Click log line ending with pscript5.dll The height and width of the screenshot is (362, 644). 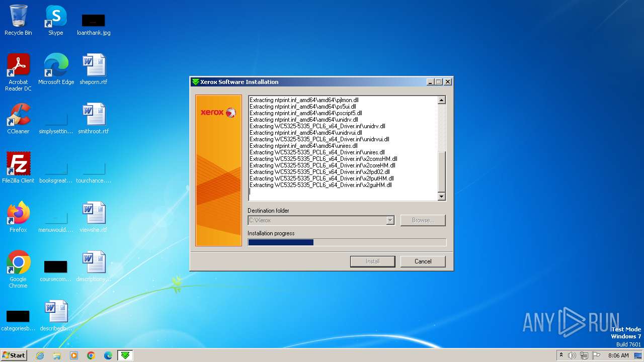pos(305,113)
